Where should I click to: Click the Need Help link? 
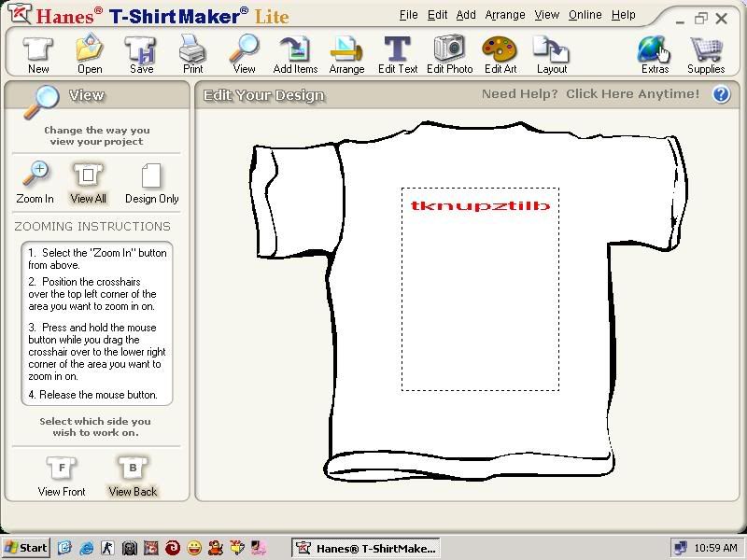(590, 94)
